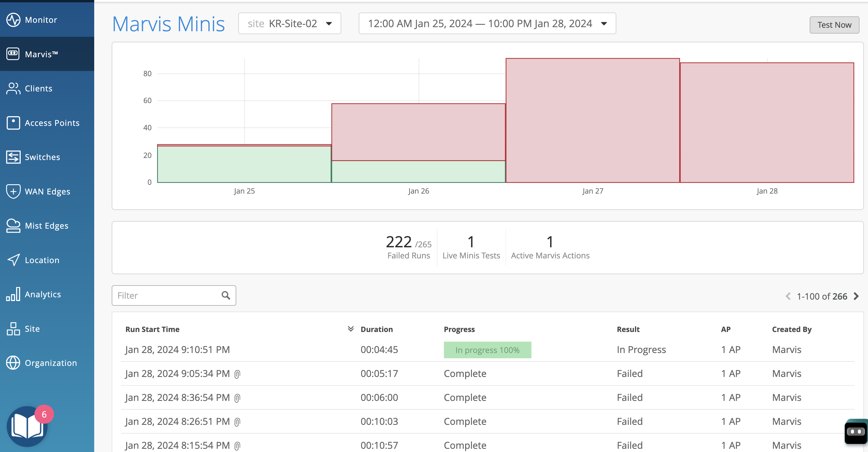Go to next page of runs

pos(856,296)
